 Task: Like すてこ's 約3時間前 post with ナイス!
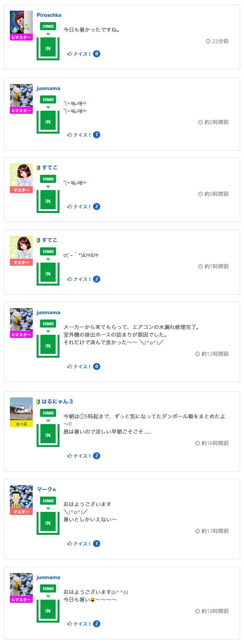click(79, 207)
